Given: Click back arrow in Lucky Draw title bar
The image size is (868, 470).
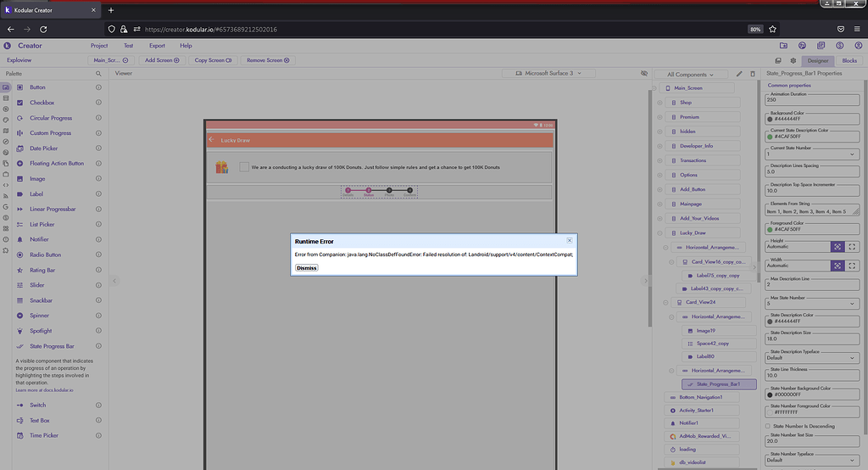Looking at the screenshot, I should [x=211, y=140].
